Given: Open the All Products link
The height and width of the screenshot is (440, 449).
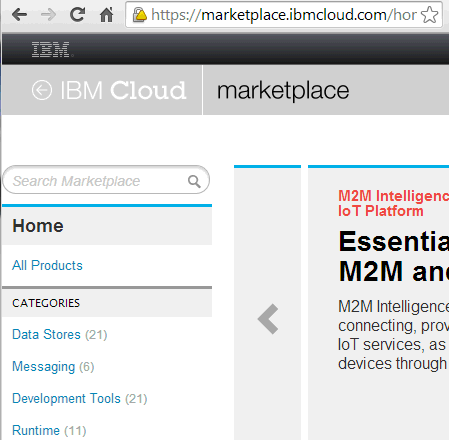Looking at the screenshot, I should (47, 265).
